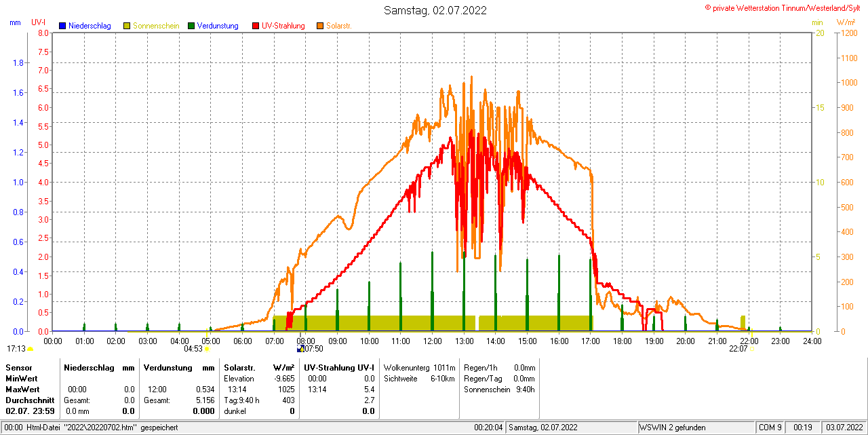
Task: Select the UV-Strahlung legend label
Action: 284,26
